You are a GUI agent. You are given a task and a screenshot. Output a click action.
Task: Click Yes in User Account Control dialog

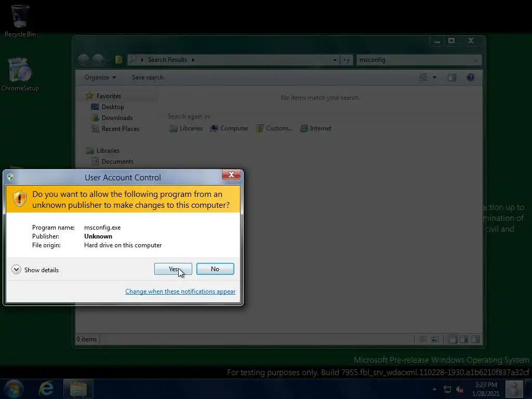click(173, 269)
